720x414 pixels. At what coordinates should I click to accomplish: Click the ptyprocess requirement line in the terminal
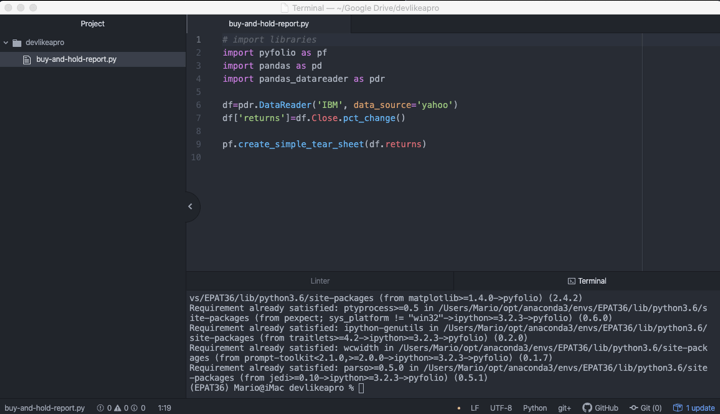coord(448,313)
